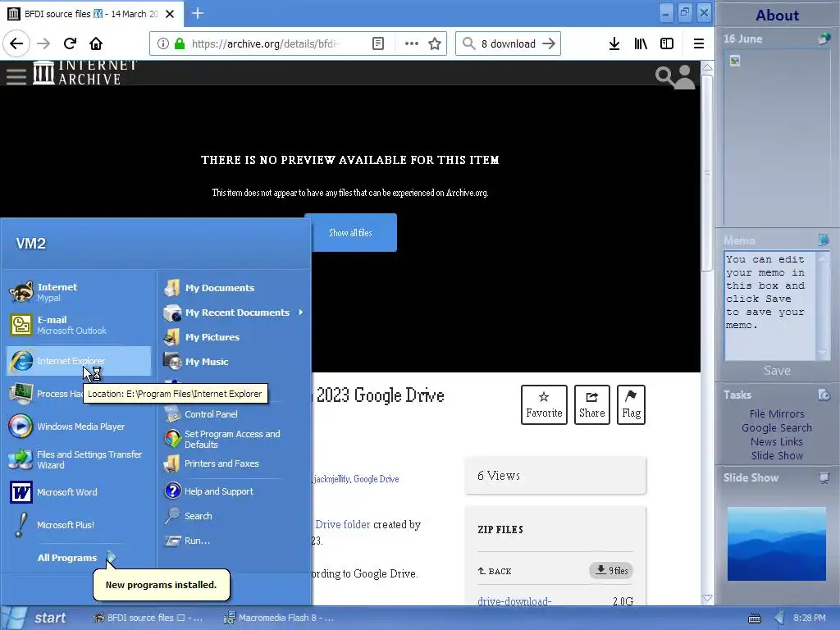This screenshot has height=630, width=840.
Task: Click the '8 download' search field
Action: pyautogui.click(x=509, y=43)
